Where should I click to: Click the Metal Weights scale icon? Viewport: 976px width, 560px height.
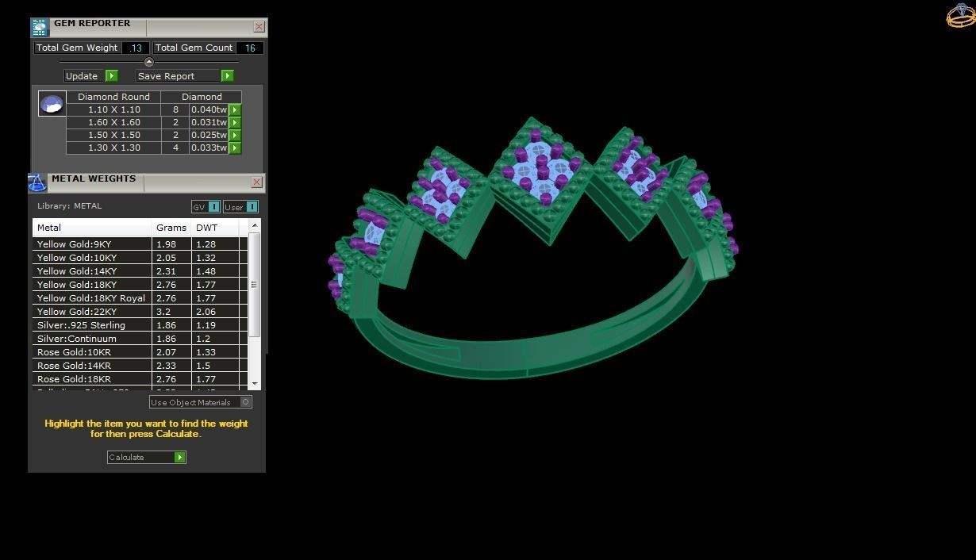(x=37, y=183)
